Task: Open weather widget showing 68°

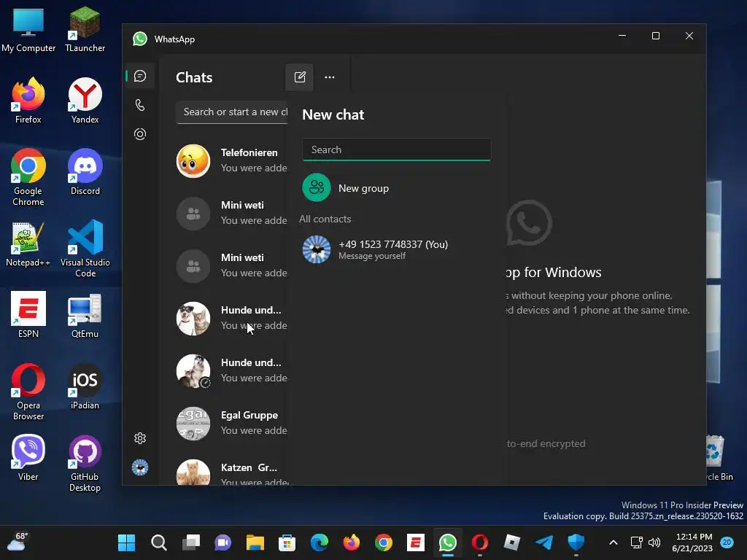Action: coord(18,542)
